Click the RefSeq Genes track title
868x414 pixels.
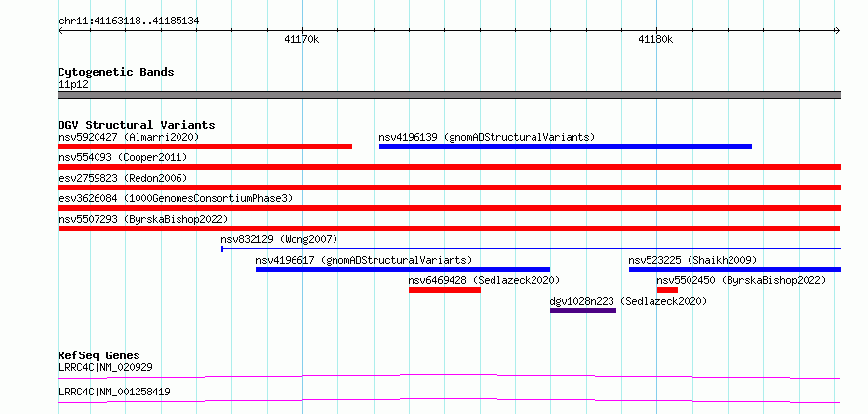99,355
